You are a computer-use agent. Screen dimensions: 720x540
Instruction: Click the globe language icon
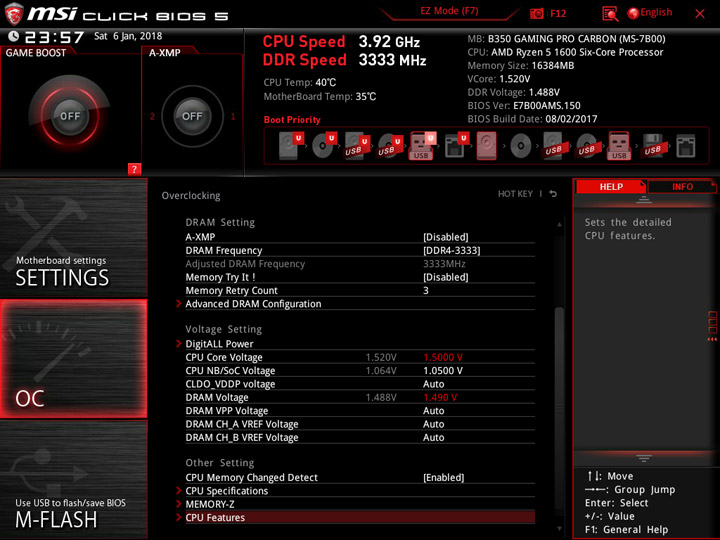point(633,14)
